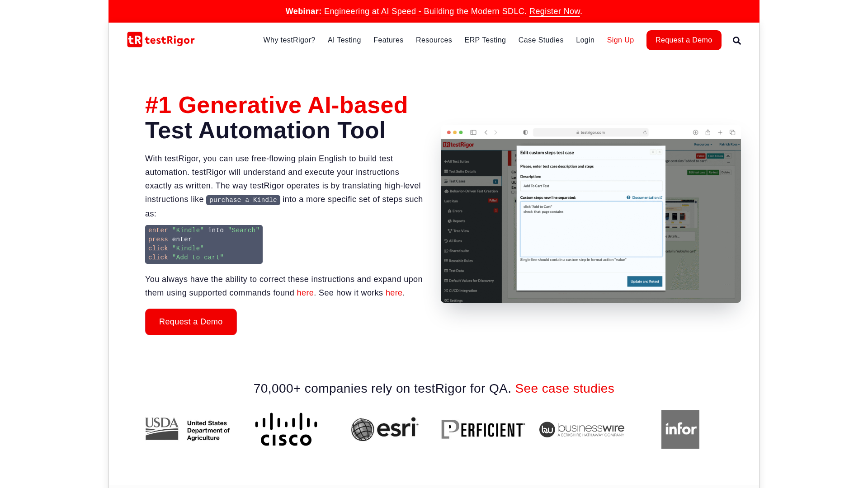The width and height of the screenshot is (868, 488).
Task: Tick the checkbox below the Exe field
Action: [513, 192]
